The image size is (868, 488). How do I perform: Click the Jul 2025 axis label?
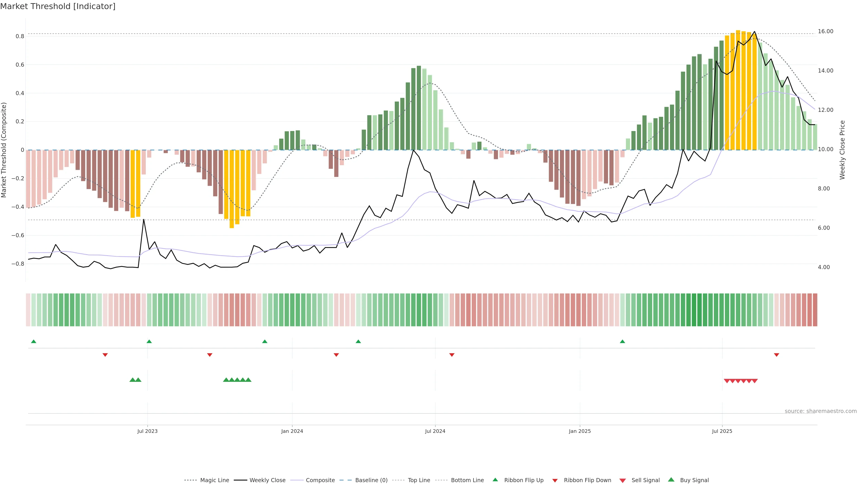[x=722, y=431]
